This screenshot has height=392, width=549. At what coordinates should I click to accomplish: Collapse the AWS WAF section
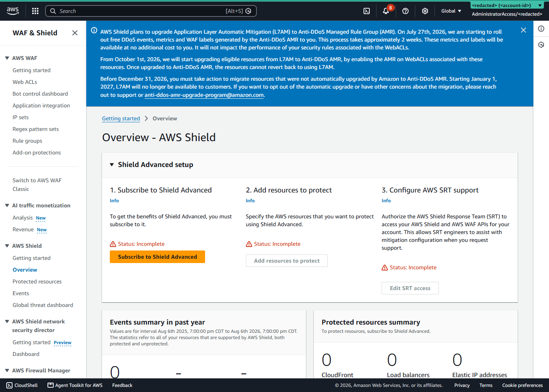[7, 58]
